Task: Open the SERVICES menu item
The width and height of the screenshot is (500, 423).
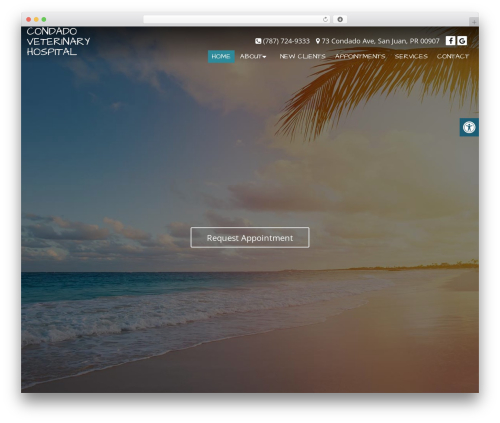Action: [x=411, y=56]
